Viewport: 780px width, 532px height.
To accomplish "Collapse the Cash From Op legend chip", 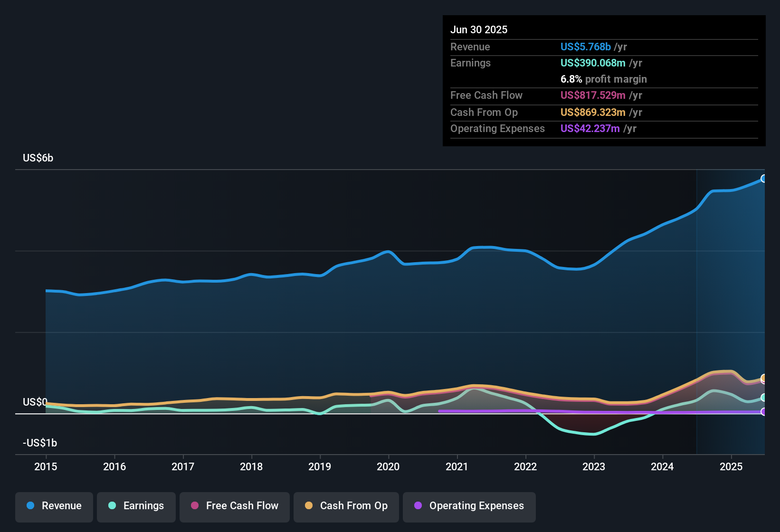I will (x=346, y=506).
